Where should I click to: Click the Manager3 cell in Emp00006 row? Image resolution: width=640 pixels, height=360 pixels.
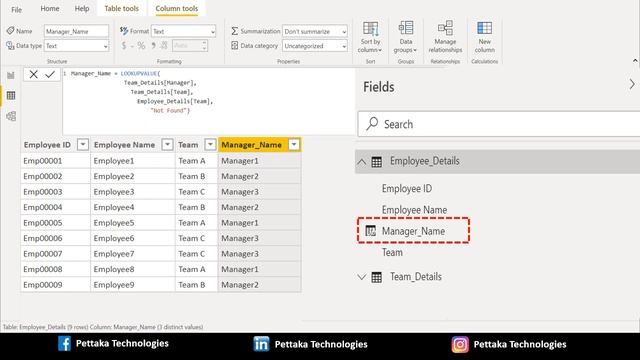[x=260, y=238]
